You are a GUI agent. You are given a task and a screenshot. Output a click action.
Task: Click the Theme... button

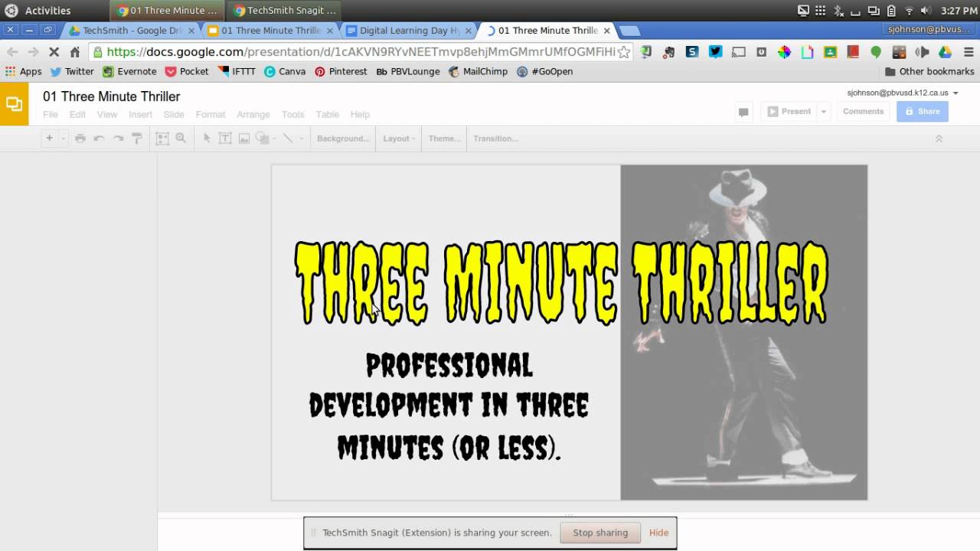445,139
